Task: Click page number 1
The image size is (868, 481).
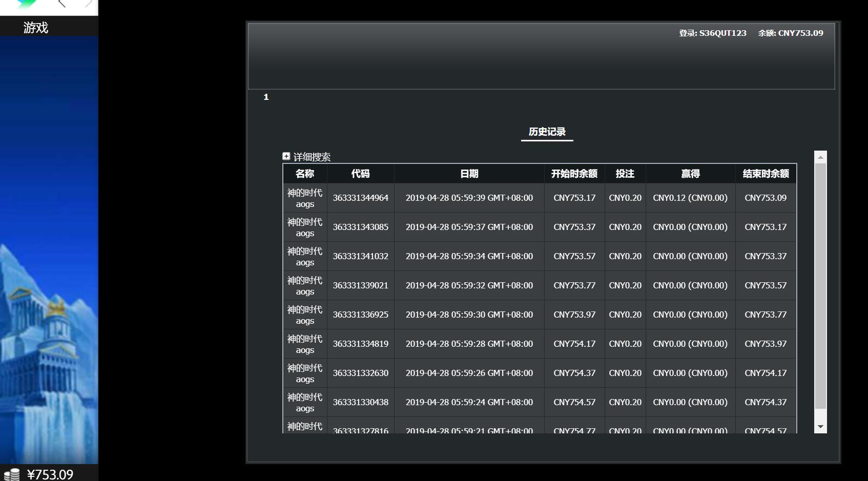Action: pyautogui.click(x=266, y=97)
